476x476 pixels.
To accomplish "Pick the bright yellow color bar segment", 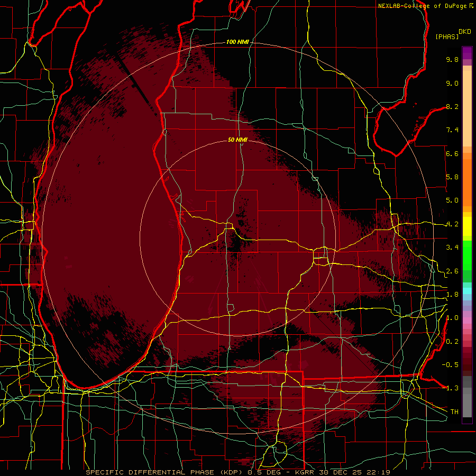I will (467, 226).
